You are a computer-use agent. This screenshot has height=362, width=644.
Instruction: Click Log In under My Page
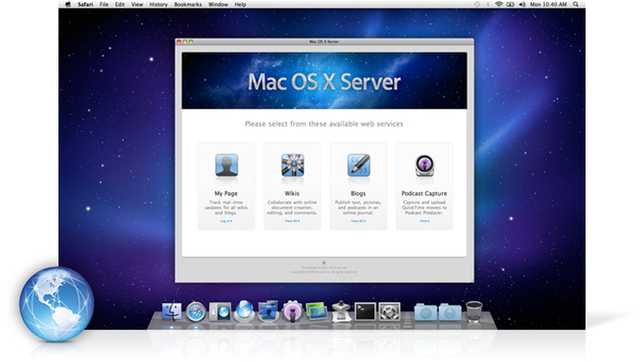click(226, 221)
